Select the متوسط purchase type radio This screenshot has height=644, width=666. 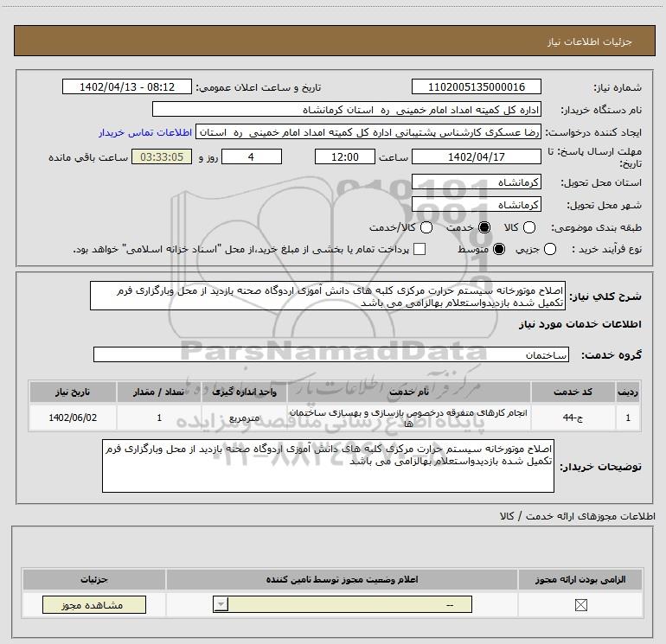499,249
